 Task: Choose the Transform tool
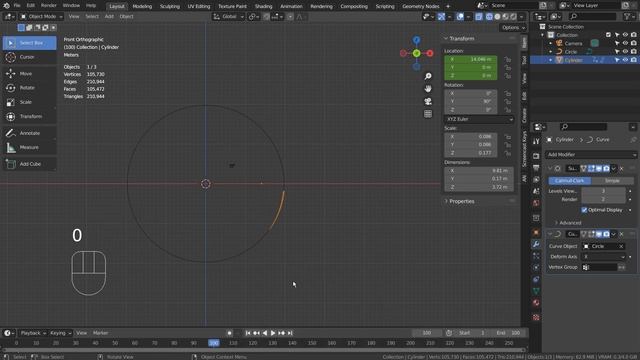29,116
